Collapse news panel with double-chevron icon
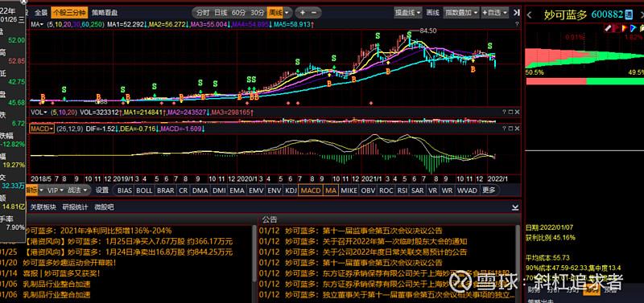The width and height of the screenshot is (644, 303). pos(515,207)
